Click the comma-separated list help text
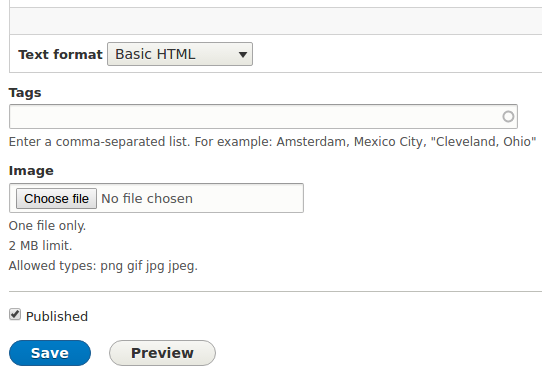 point(272,142)
